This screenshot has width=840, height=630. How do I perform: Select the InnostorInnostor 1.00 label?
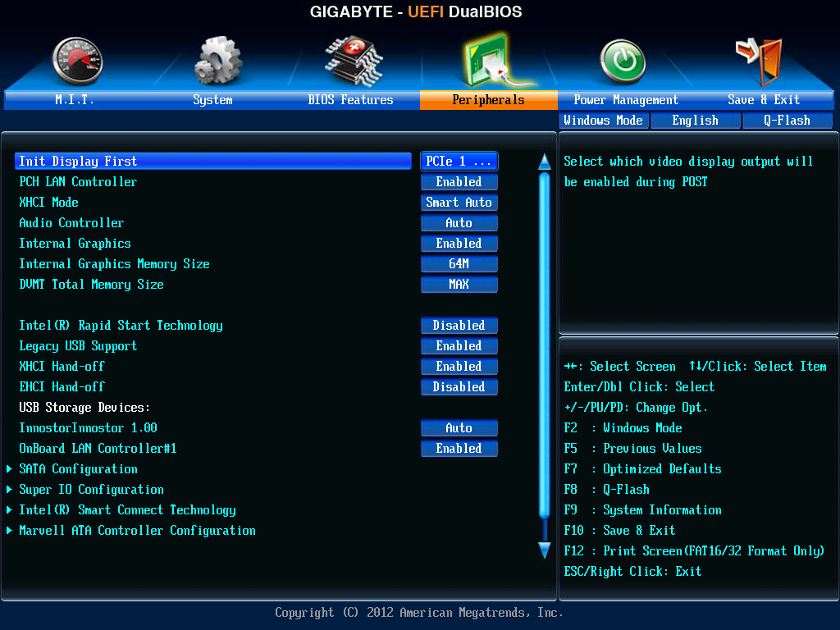(89, 428)
